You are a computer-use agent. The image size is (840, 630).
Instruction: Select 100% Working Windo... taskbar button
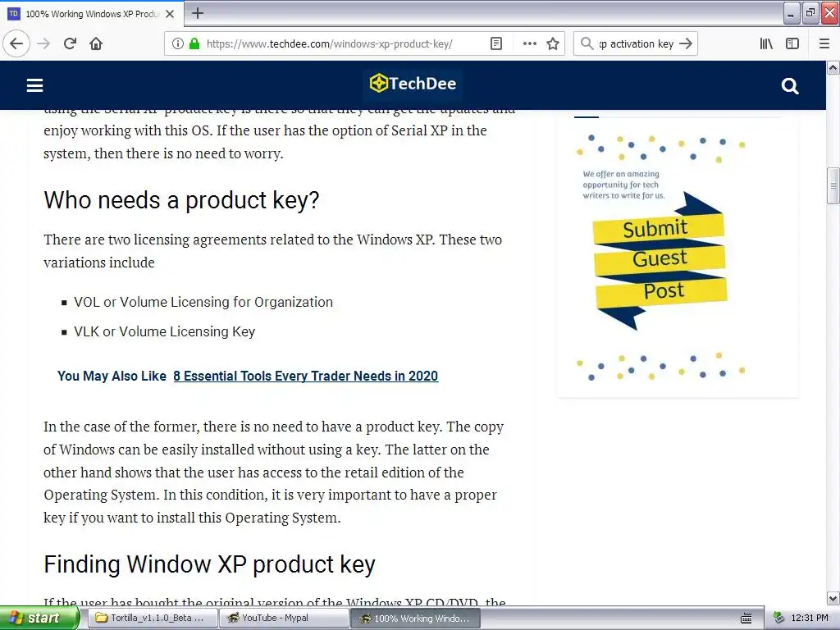(416, 619)
